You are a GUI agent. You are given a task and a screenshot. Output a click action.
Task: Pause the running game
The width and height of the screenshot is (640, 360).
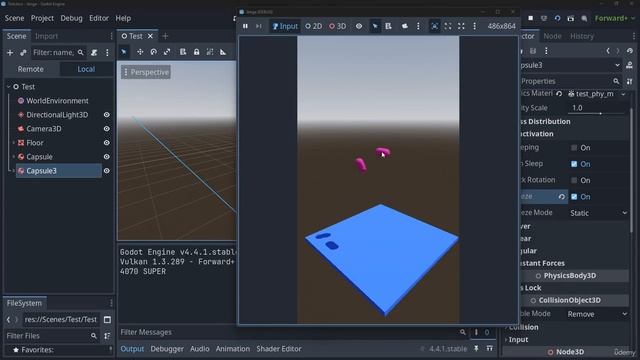(x=245, y=26)
